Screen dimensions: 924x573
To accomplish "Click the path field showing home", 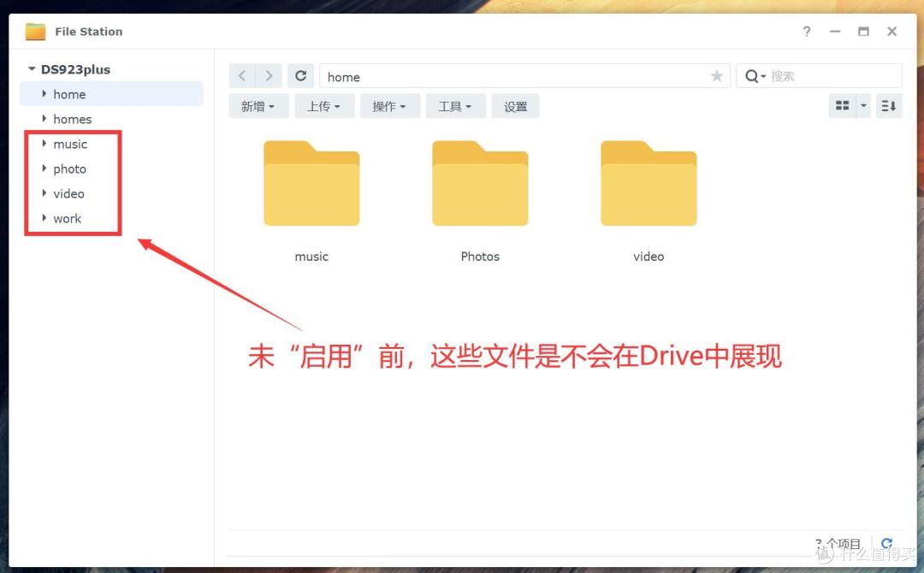I will (x=524, y=76).
